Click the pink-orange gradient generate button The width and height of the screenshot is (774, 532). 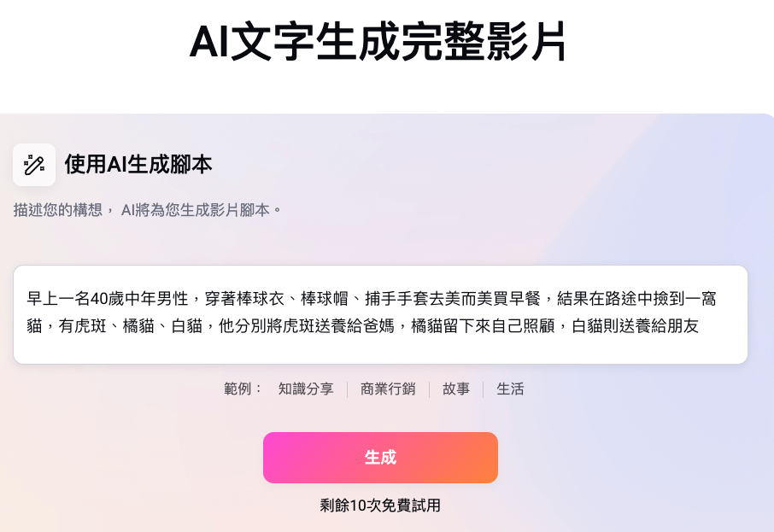click(x=380, y=458)
